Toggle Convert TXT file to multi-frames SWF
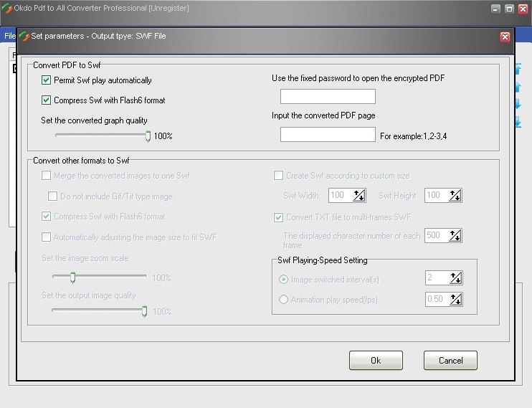Screen dimensions: 532x408 [279, 217]
